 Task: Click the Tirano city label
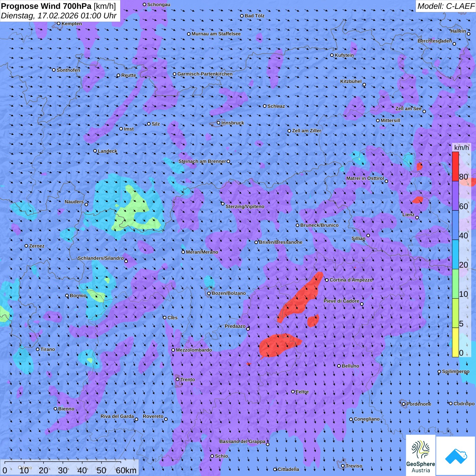(x=48, y=349)
